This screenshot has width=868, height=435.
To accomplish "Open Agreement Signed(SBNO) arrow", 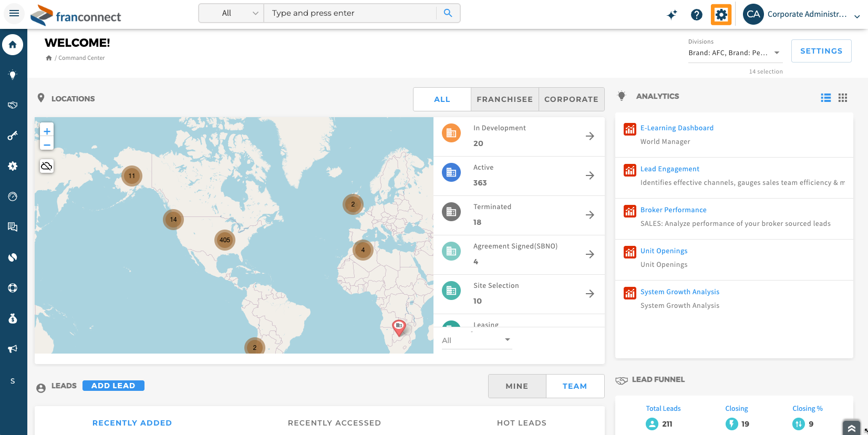I will [590, 254].
